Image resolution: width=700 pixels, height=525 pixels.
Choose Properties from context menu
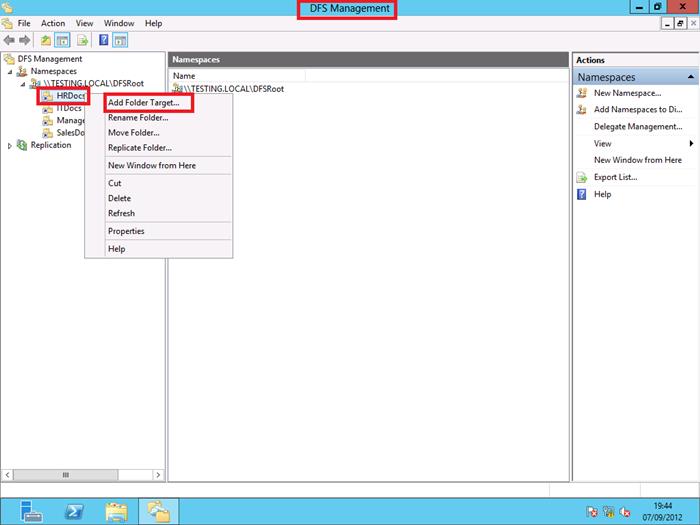click(x=126, y=231)
